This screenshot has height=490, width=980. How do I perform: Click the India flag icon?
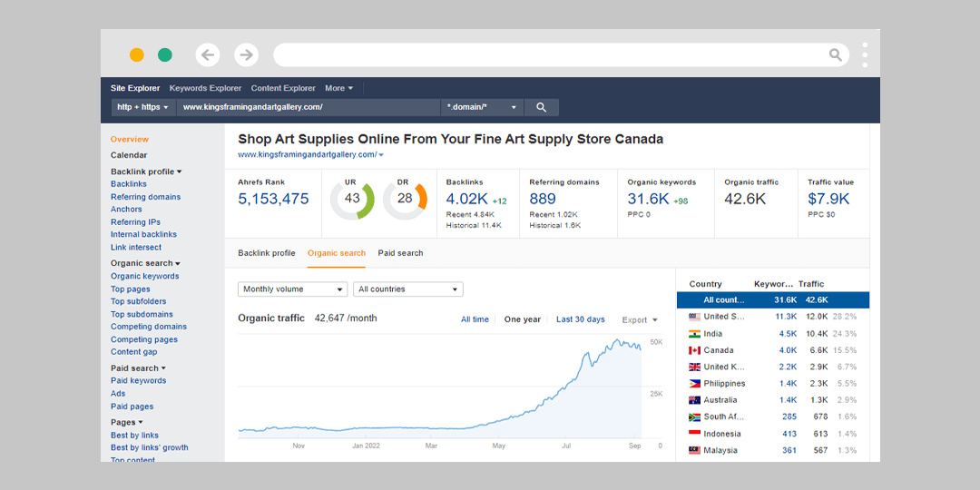point(694,334)
